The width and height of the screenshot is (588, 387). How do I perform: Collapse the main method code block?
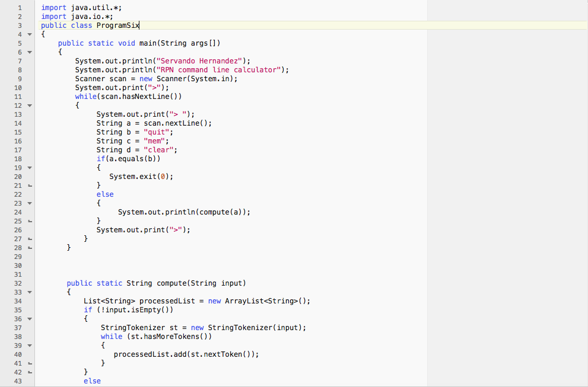[28, 52]
